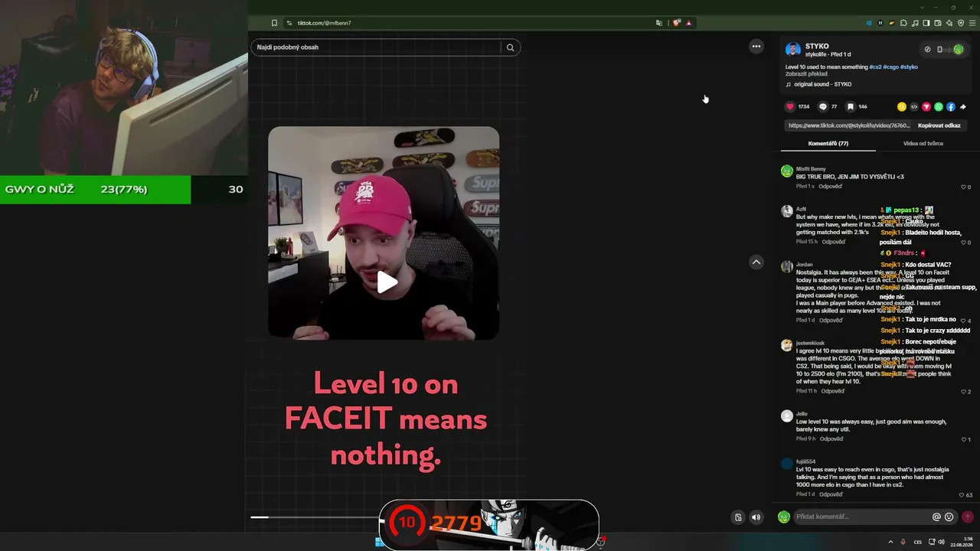Click the red send-to-friends icon
Screen dimensions: 980x551
(926, 107)
